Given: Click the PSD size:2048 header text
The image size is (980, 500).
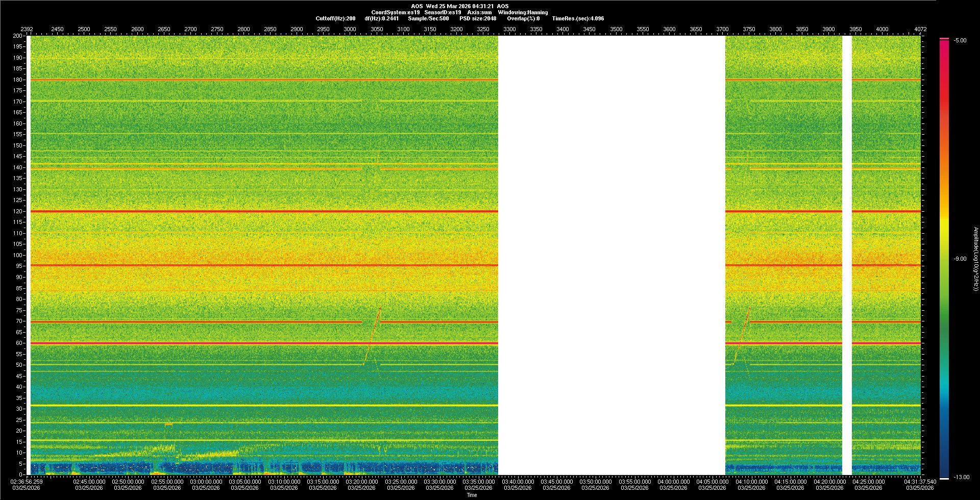Looking at the screenshot, I should pyautogui.click(x=478, y=18).
